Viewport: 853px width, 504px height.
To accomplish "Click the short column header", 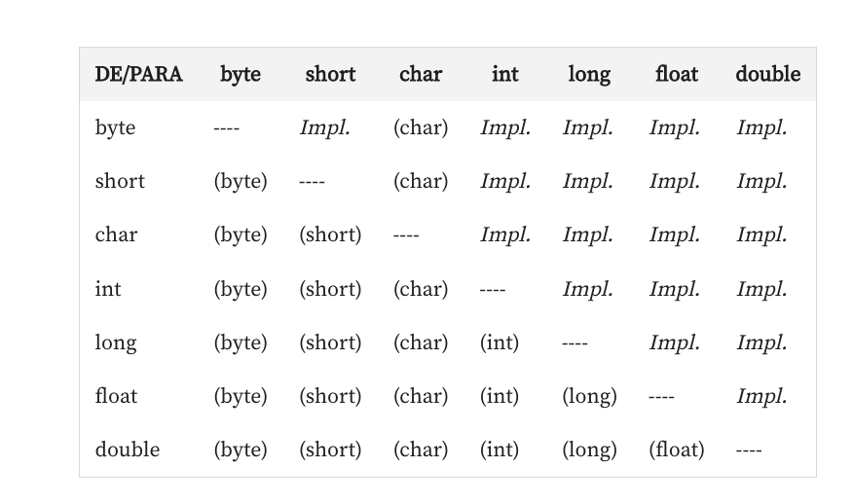I will 330,74.
